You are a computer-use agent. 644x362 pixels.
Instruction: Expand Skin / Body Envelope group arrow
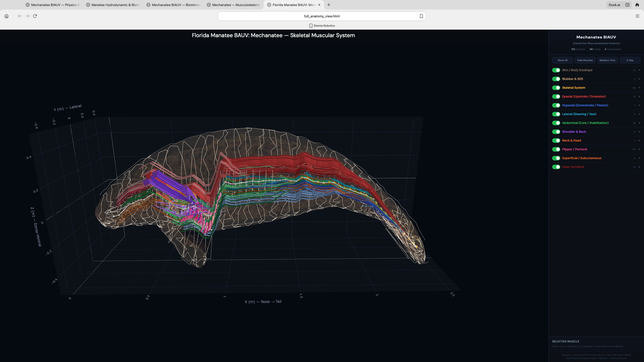(x=639, y=70)
